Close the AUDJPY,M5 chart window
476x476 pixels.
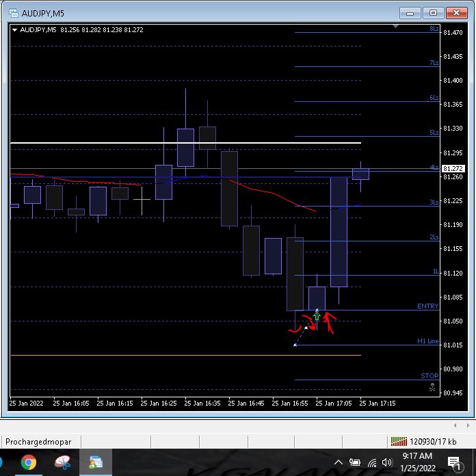point(457,13)
